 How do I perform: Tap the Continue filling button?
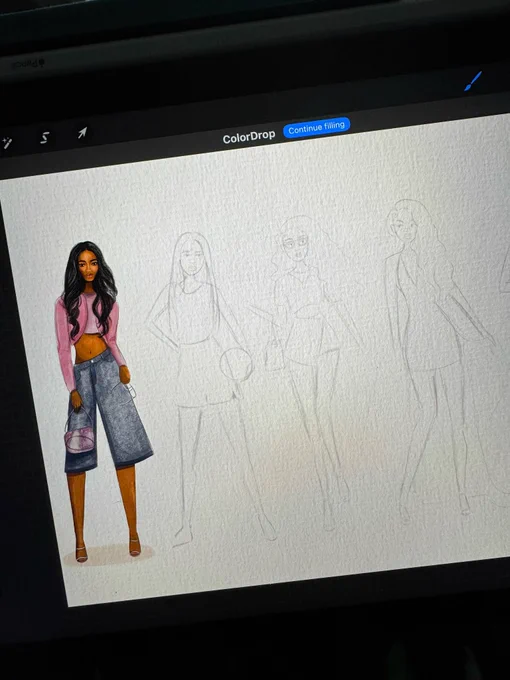317,128
